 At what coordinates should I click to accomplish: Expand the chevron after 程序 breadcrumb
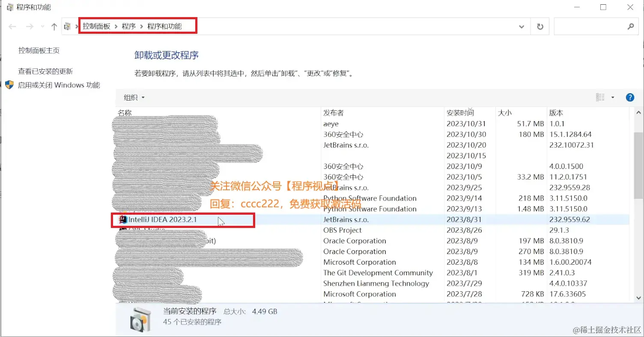141,27
